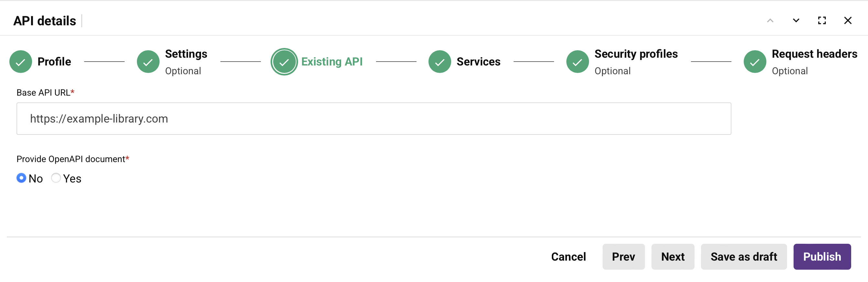Select the highlighted Existing API step icon
868x282 pixels.
(284, 61)
